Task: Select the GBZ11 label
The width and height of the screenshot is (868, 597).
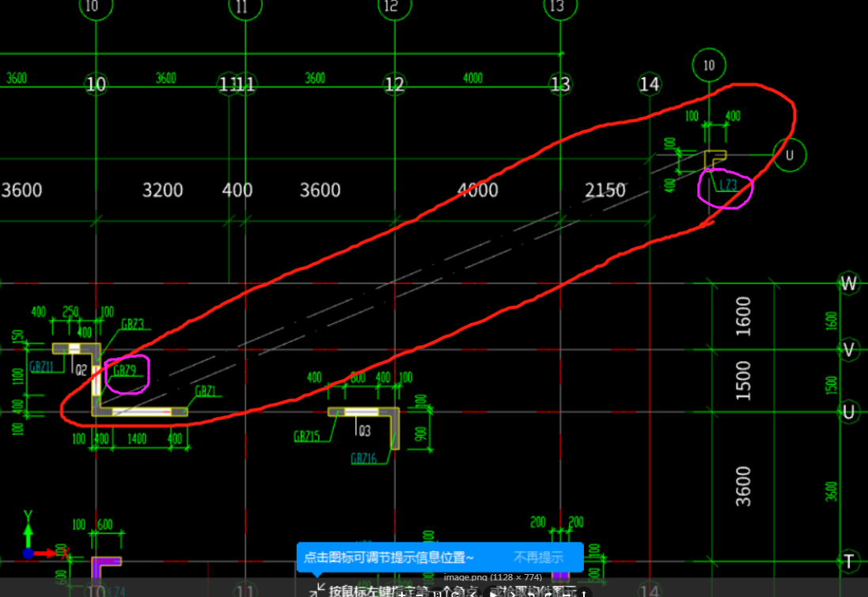Action: (41, 367)
